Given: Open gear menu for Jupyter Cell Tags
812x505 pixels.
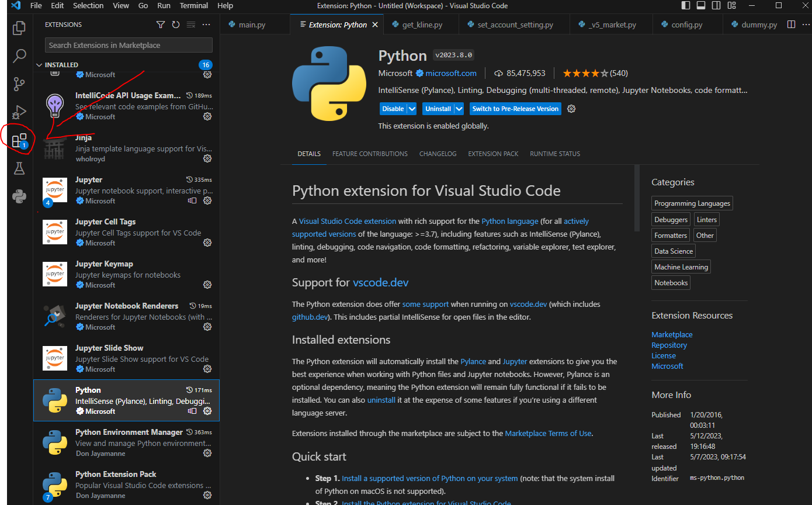Looking at the screenshot, I should (x=207, y=243).
